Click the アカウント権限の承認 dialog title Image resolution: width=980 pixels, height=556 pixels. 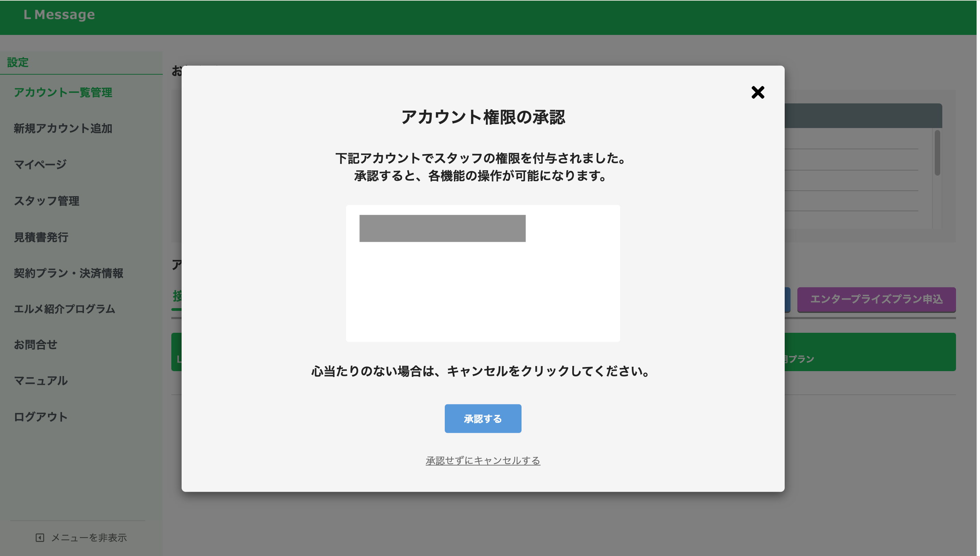point(482,117)
